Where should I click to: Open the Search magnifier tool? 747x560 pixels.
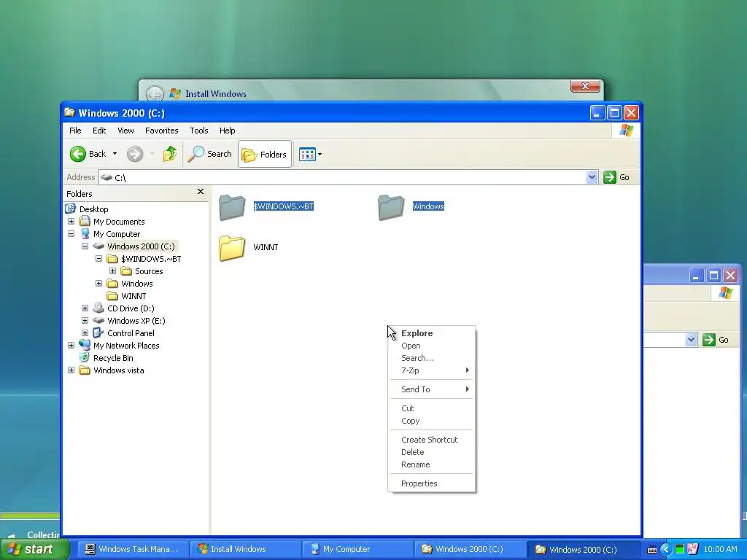coord(209,154)
